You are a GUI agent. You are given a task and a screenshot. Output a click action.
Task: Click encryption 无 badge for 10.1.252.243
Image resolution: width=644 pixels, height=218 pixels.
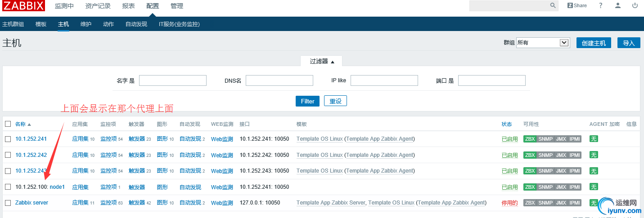coord(594,171)
